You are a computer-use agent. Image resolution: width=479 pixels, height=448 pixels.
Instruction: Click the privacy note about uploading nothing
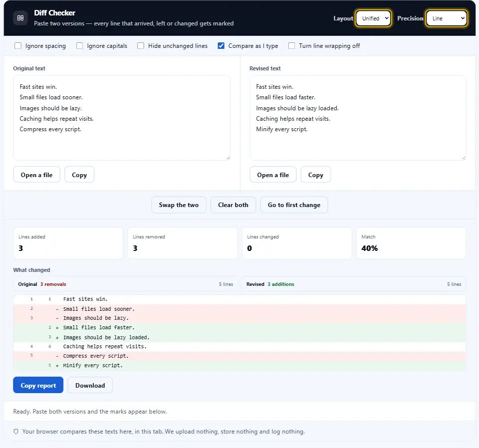click(x=164, y=432)
